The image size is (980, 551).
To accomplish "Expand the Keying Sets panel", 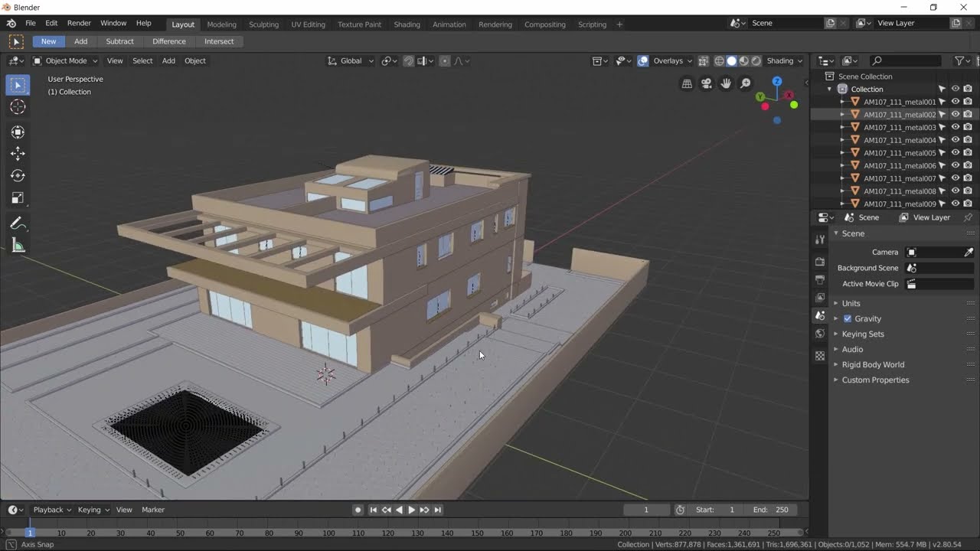I will pyautogui.click(x=863, y=334).
